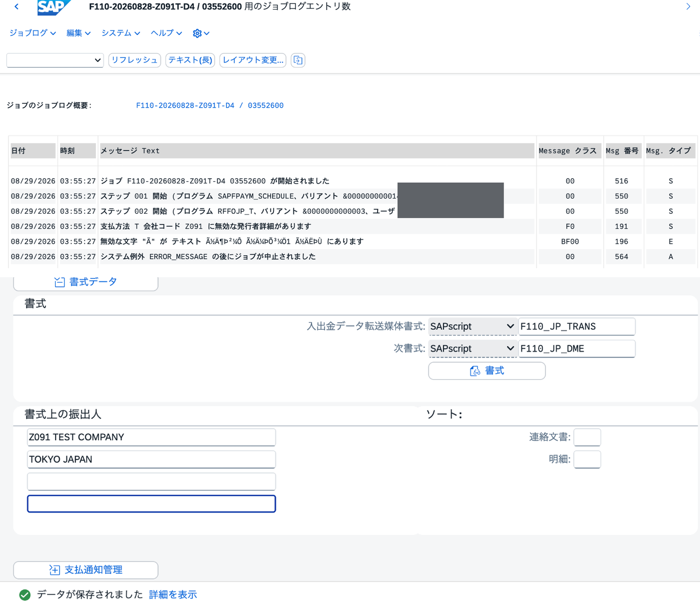The height and width of the screenshot is (606, 700).
Task: Open the システム menu
Action: (120, 33)
